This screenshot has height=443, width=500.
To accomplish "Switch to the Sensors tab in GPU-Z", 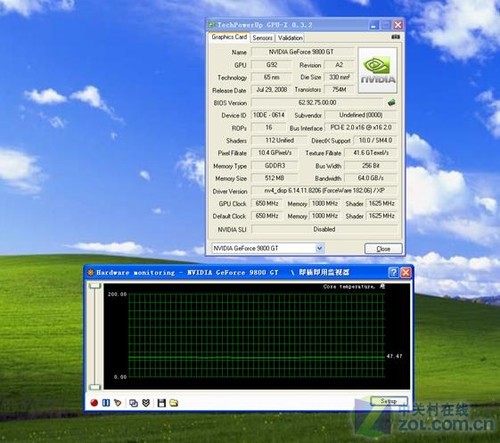I will (262, 38).
